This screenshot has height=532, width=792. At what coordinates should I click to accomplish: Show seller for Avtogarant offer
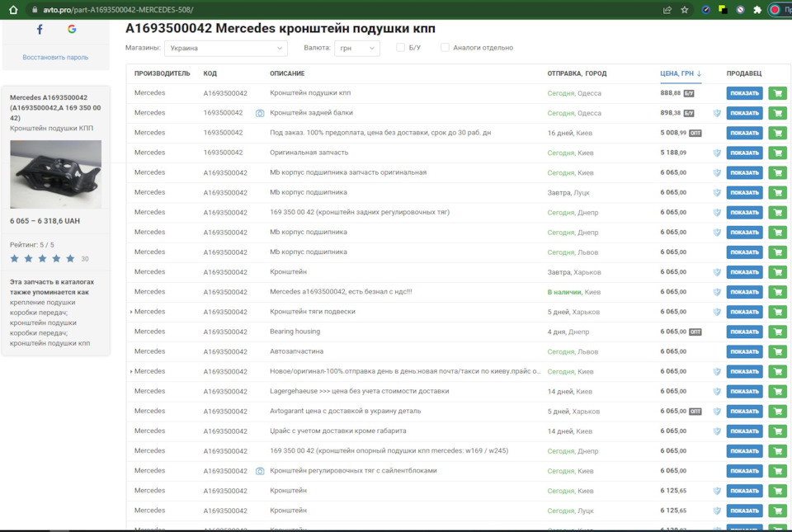[x=744, y=412]
